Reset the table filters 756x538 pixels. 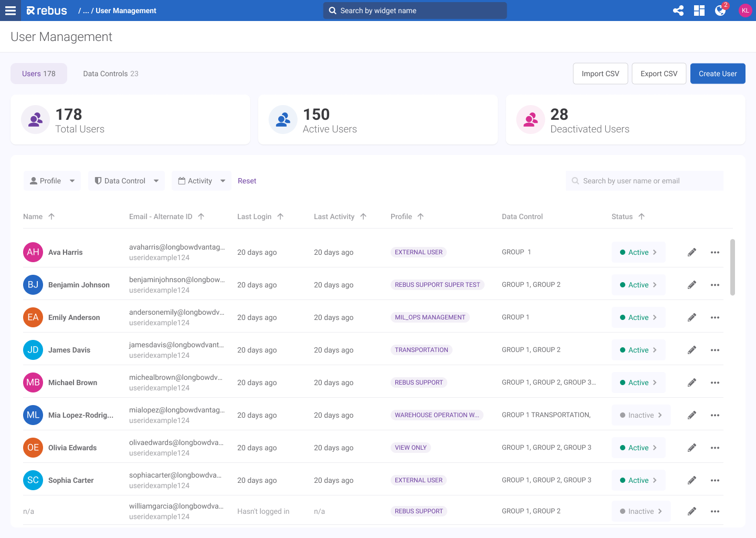(247, 181)
